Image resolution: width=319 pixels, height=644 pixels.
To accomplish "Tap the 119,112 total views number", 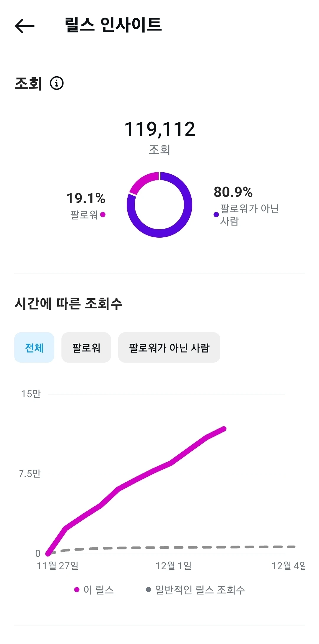I will pos(159,129).
